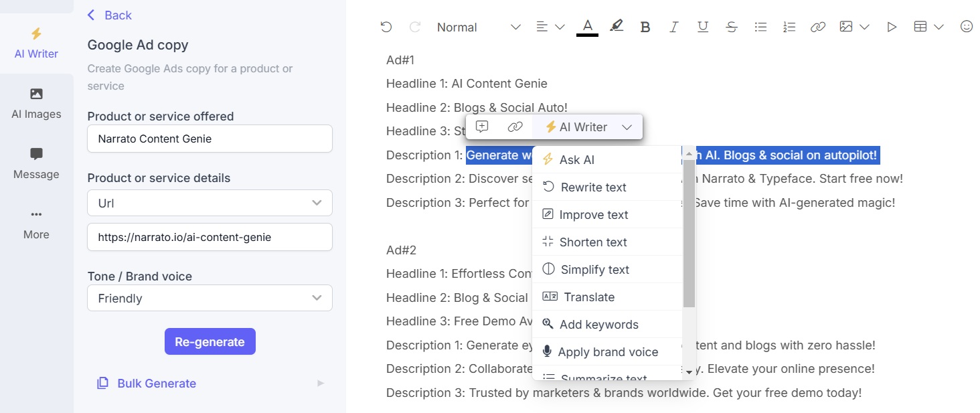The height and width of the screenshot is (413, 980).
Task: Click the Redo icon in editor toolbar
Action: 415,27
